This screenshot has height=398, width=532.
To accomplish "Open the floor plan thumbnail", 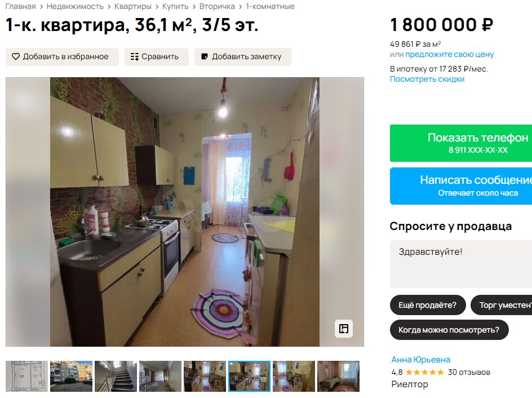I will [x=27, y=376].
